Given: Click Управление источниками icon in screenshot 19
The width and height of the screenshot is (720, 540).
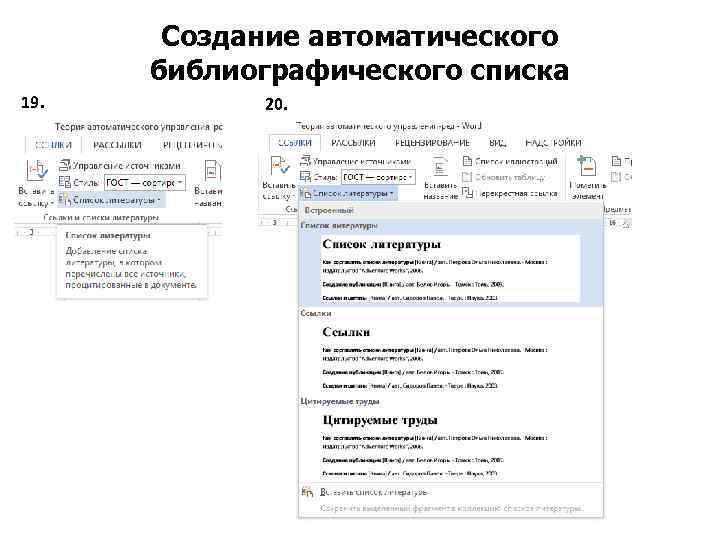Looking at the screenshot, I should coord(65,165).
